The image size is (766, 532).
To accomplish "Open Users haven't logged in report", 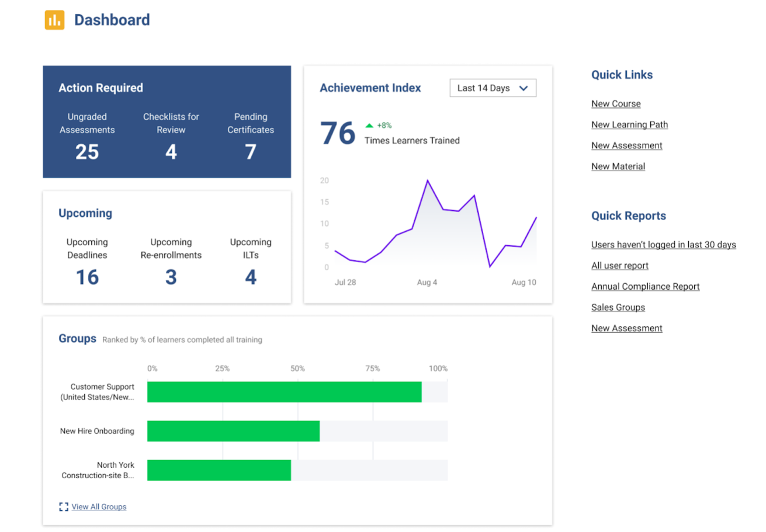I will (x=664, y=245).
